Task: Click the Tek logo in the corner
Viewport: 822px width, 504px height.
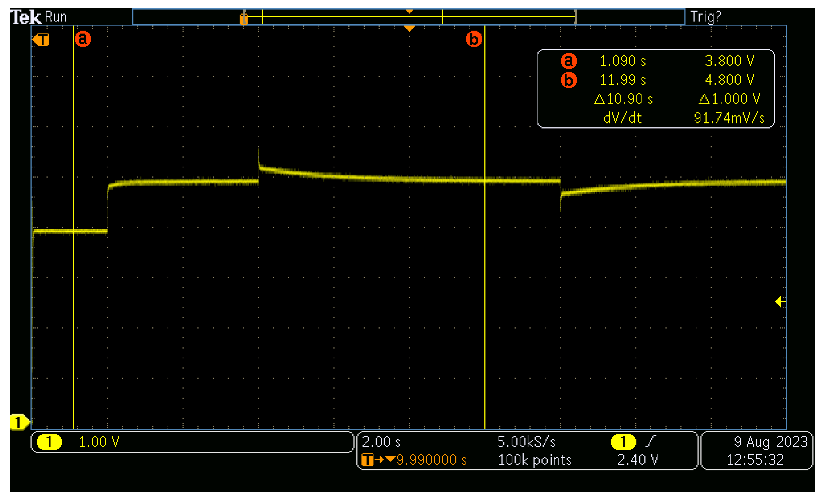Action: pos(26,17)
